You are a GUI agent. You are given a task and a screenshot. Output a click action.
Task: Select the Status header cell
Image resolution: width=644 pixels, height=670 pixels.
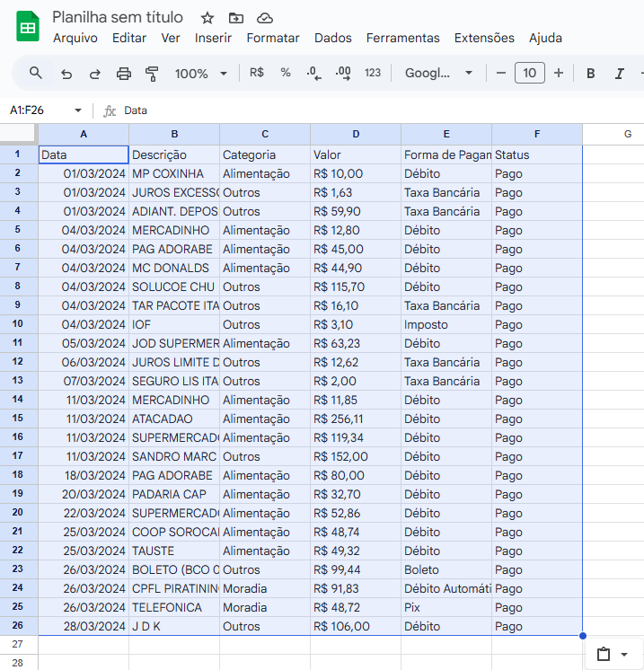(537, 154)
